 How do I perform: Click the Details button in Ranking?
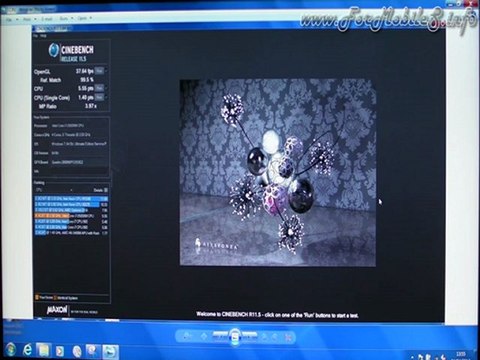[100, 190]
